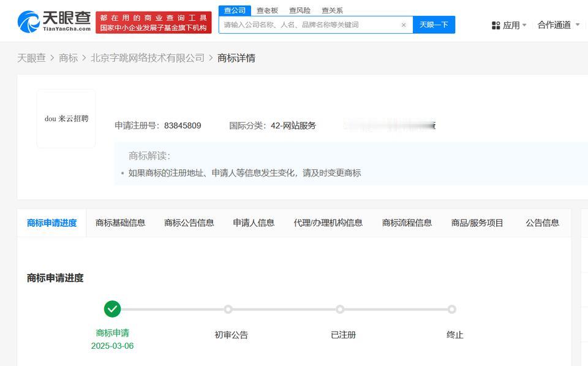Click the 终止 step label
Screen dimensions: 588x366
(455, 335)
